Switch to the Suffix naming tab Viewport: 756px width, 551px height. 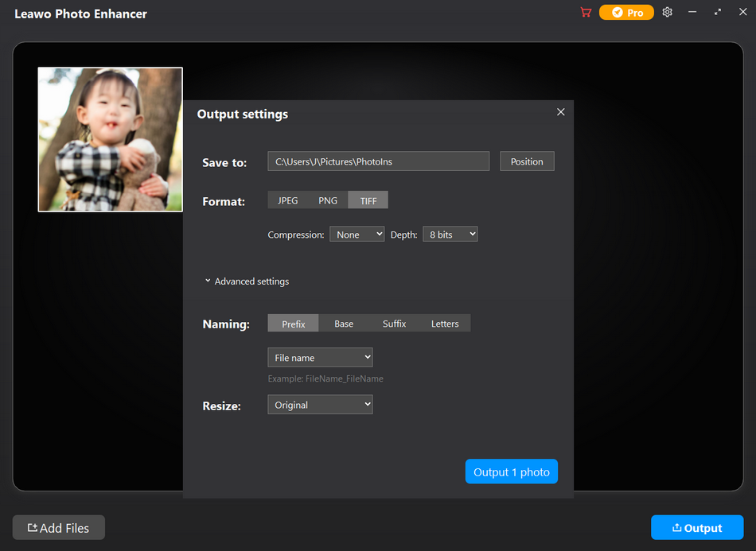click(394, 324)
